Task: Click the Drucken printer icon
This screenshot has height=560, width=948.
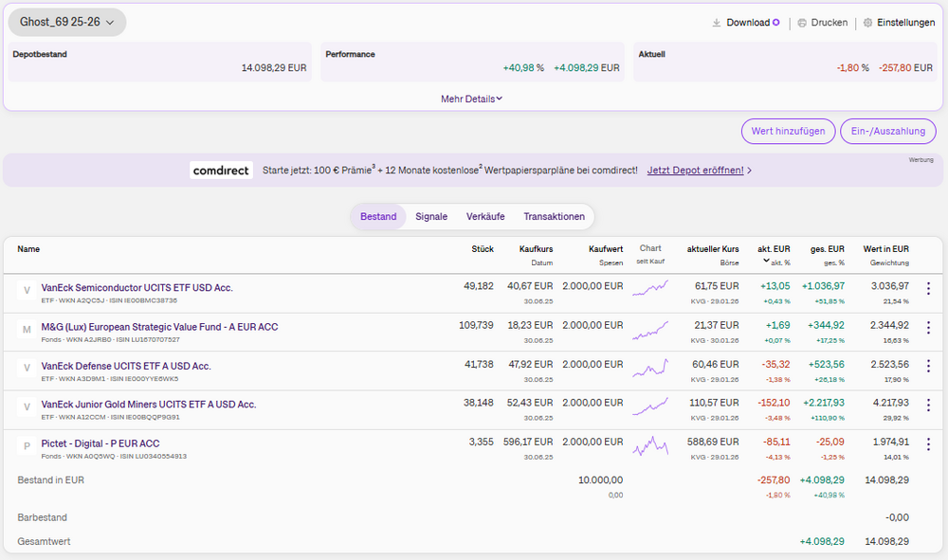Action: (802, 23)
